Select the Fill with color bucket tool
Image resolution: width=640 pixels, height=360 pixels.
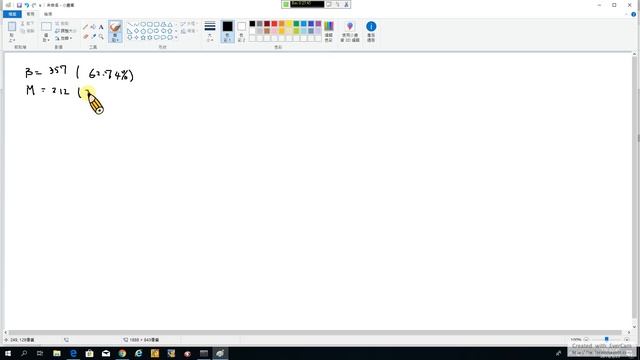pos(93,27)
